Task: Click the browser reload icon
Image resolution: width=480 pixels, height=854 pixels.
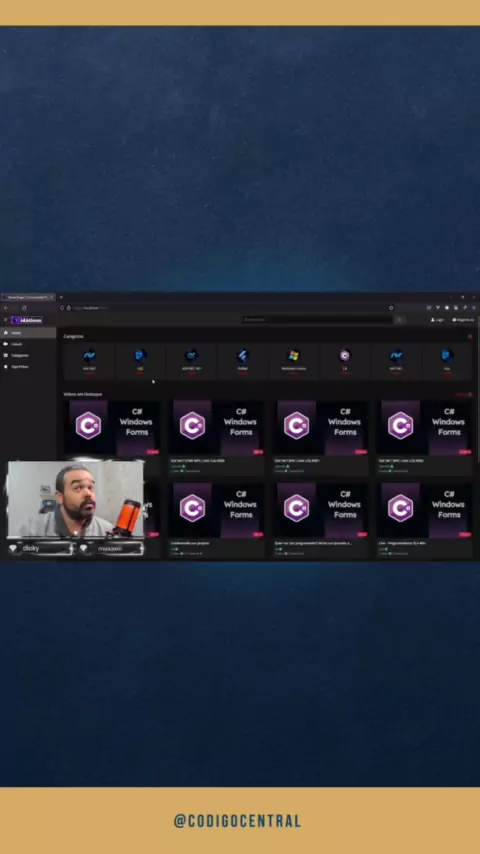Action: pyautogui.click(x=24, y=308)
